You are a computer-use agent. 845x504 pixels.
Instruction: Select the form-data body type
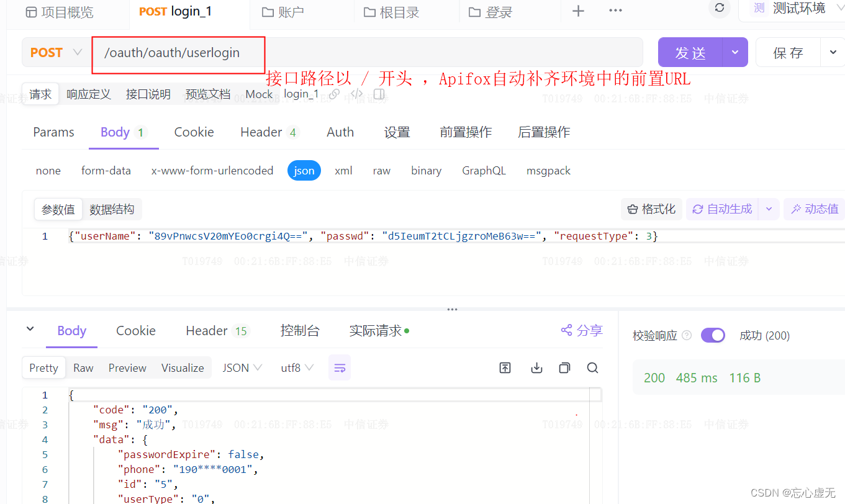106,171
